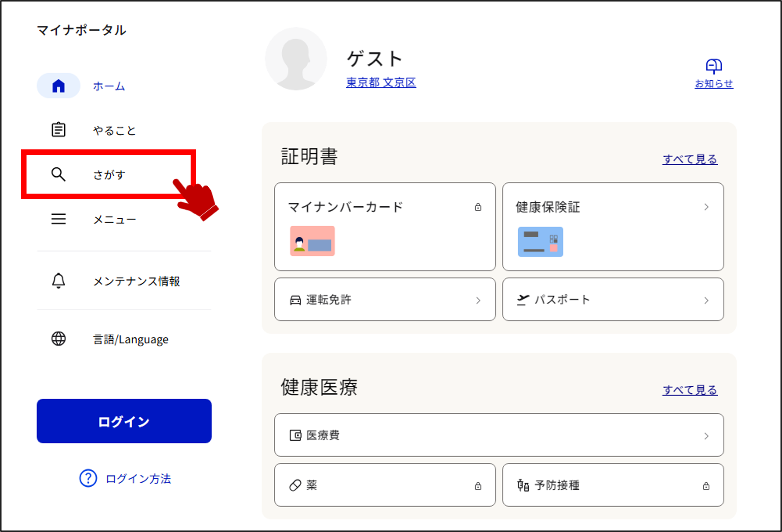Click the chevron on パスポート row

(x=706, y=300)
